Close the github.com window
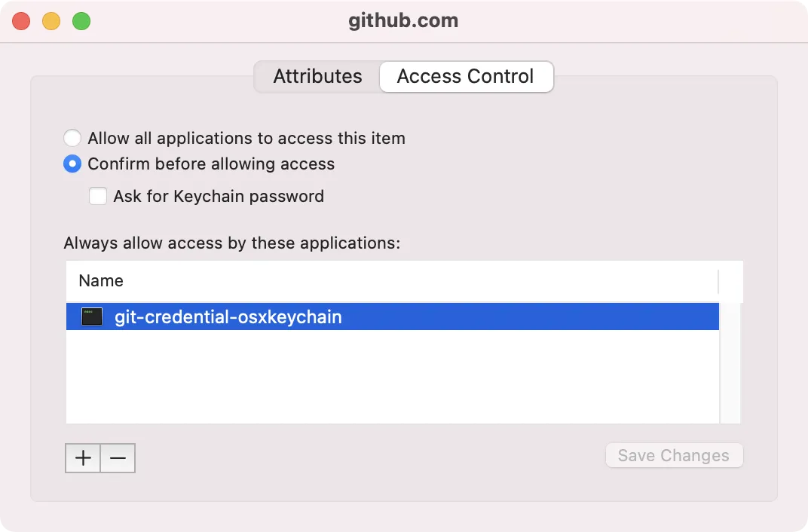Viewport: 808px width, 532px height. (21, 21)
